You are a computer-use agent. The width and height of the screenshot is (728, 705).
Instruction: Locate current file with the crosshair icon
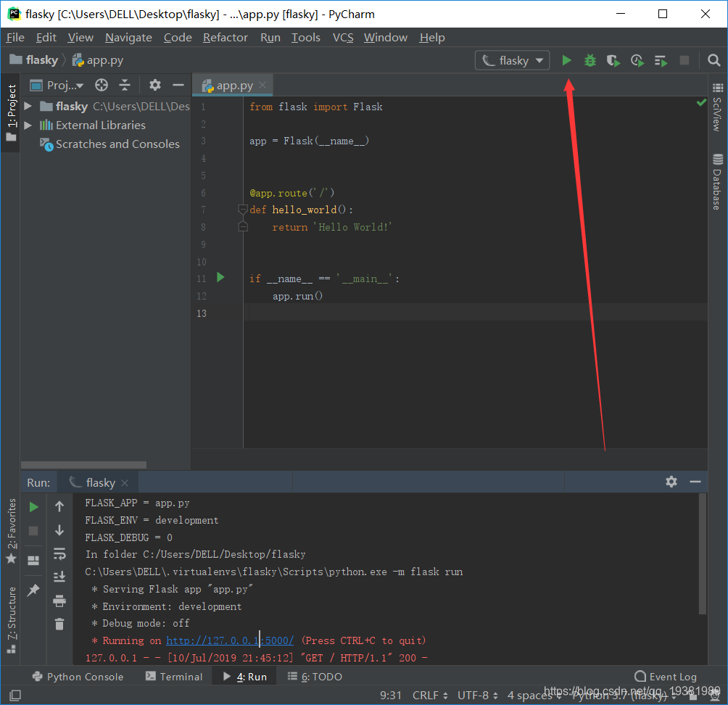(102, 85)
